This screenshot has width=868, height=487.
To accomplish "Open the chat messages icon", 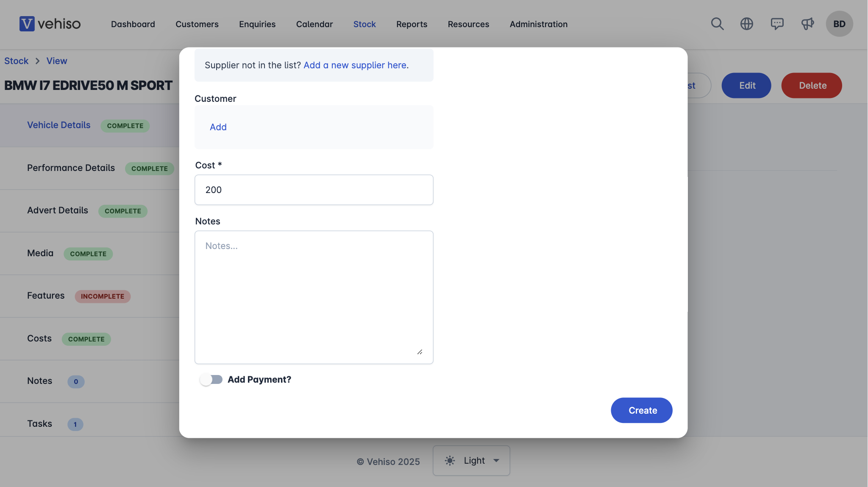I will coord(777,24).
